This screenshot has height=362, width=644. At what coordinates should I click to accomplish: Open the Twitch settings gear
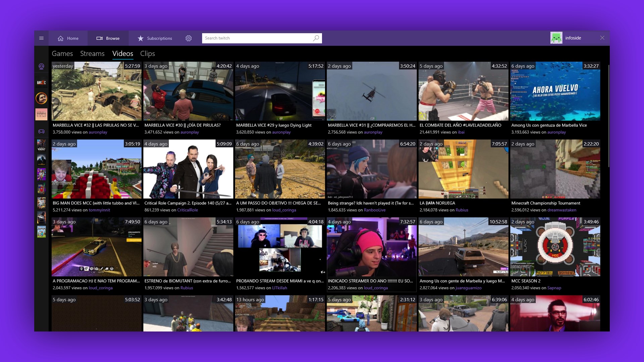tap(189, 38)
